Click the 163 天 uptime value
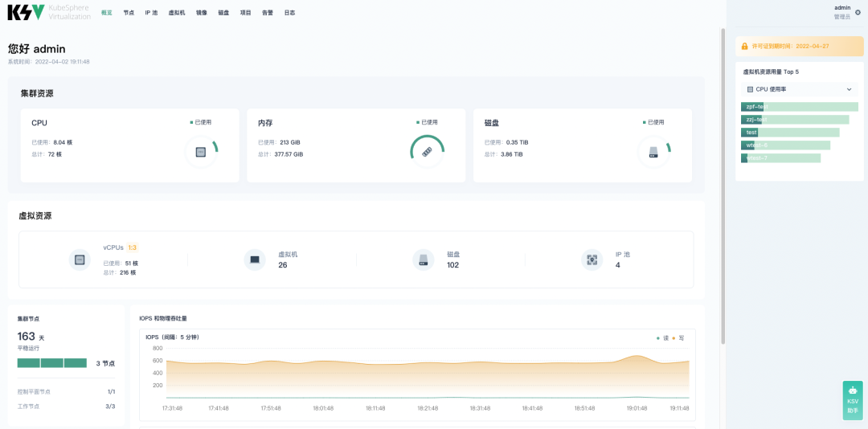This screenshot has width=868, height=429. tap(31, 336)
